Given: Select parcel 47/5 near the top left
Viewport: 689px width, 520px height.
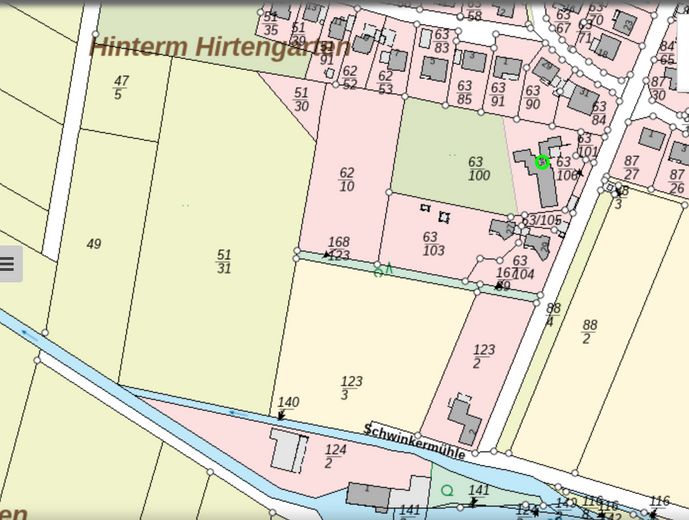Looking at the screenshot, I should pos(120,88).
